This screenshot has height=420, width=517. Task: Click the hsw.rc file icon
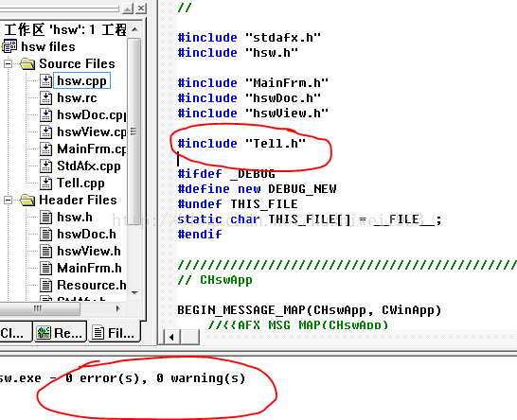tap(45, 97)
